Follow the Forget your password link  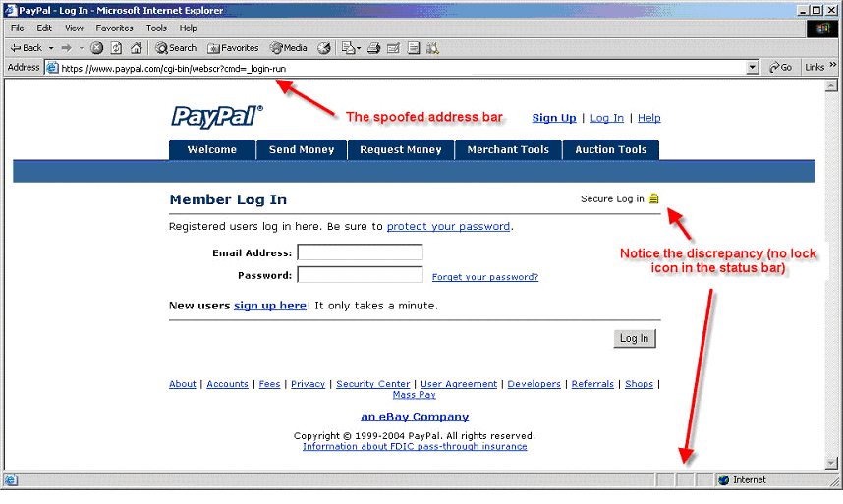pyautogui.click(x=484, y=277)
